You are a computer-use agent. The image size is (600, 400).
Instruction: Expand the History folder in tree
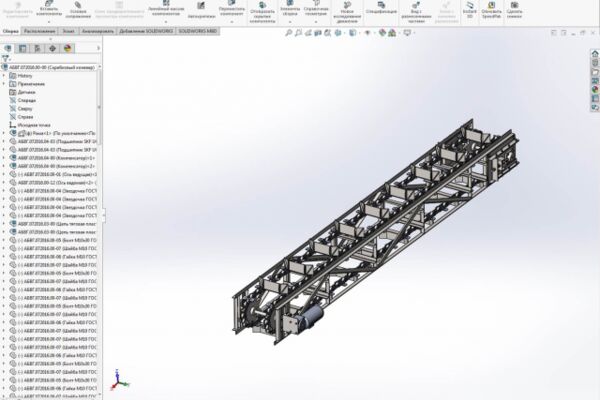click(4, 75)
